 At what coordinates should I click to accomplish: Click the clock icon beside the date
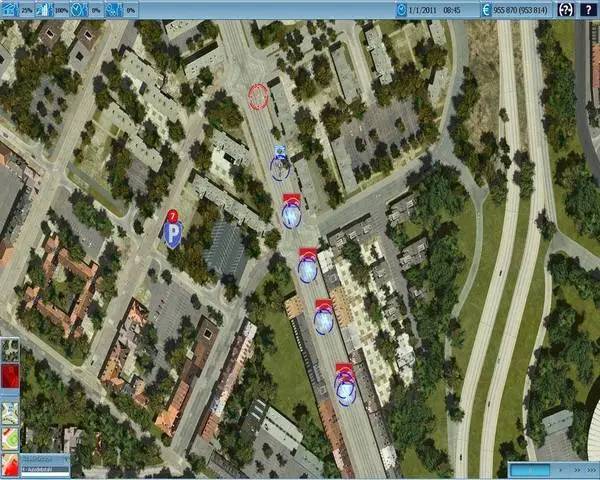401,9
